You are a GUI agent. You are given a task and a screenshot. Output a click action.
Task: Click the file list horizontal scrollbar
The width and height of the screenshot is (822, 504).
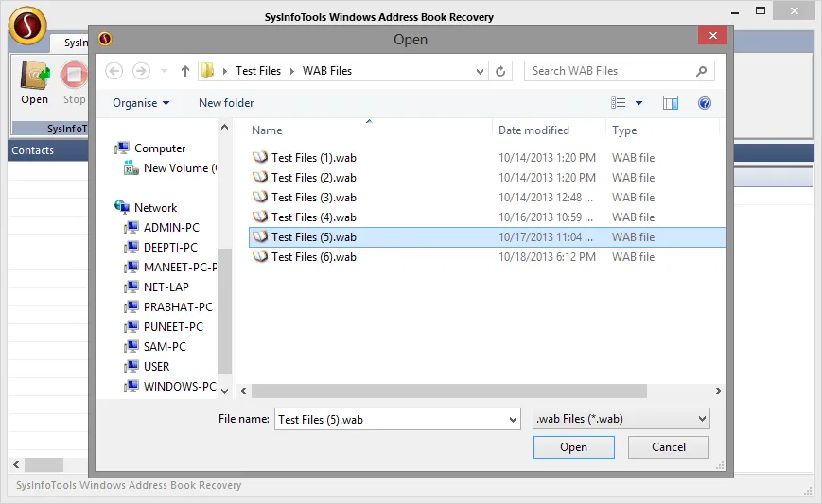[448, 391]
